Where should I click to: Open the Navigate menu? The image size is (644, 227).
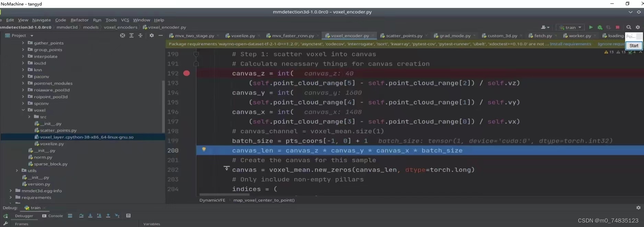42,20
